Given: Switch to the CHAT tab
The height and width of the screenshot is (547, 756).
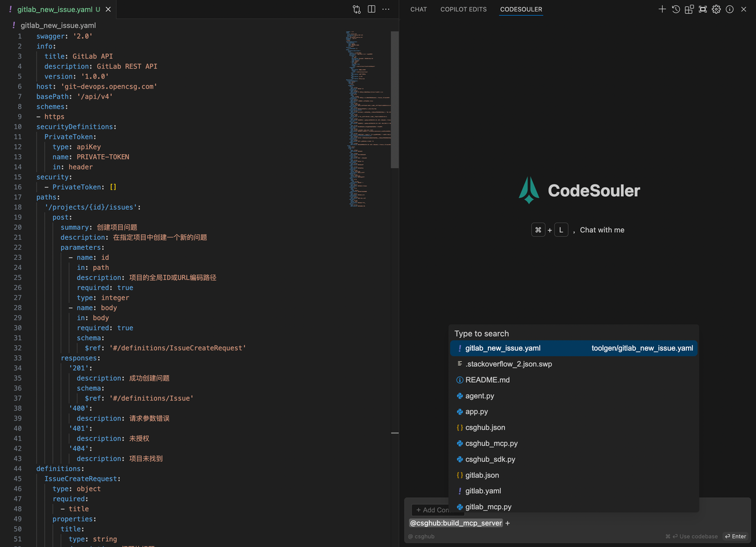Looking at the screenshot, I should (418, 9).
